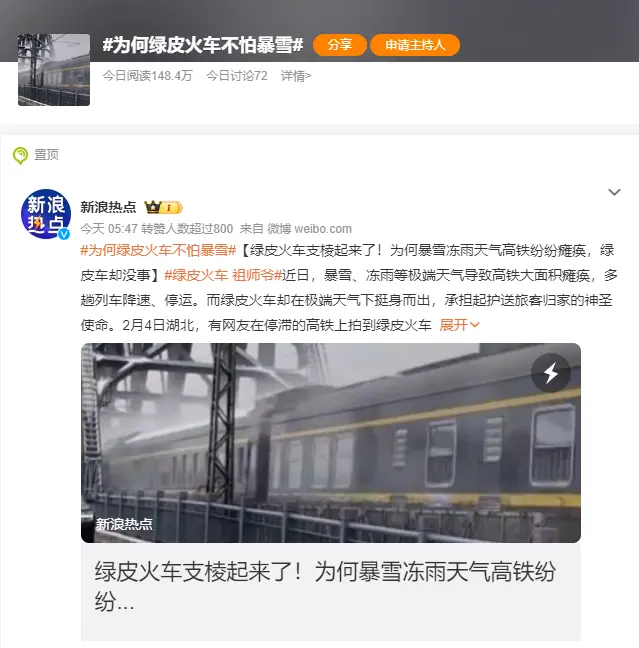Open the 新浪热点 round profile avatar
The height and width of the screenshot is (648, 639).
click(x=46, y=214)
